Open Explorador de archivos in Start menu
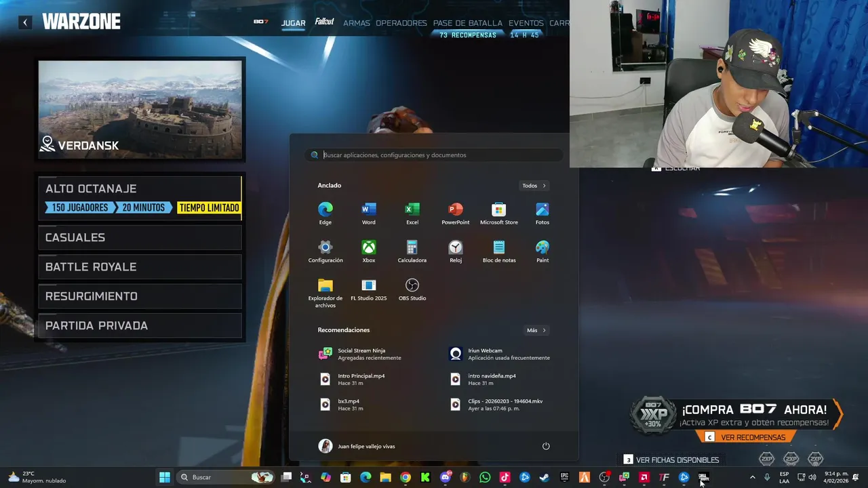The image size is (868, 488). [x=325, y=293]
